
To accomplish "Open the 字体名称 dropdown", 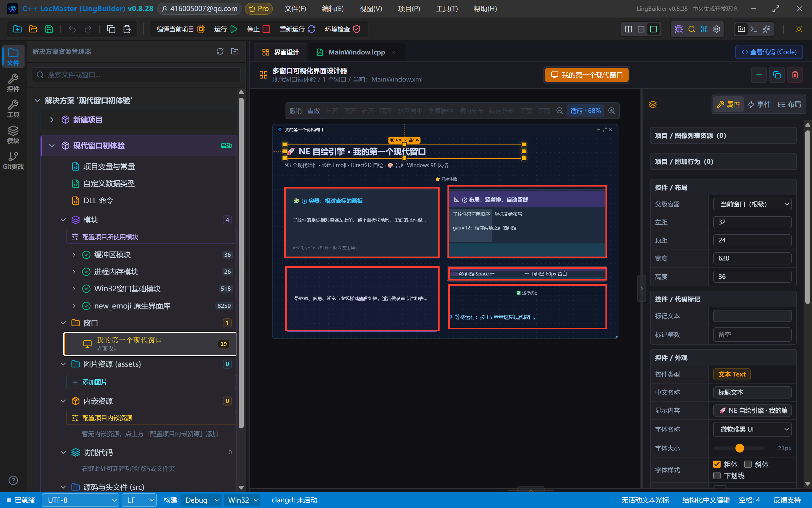I will [x=752, y=429].
